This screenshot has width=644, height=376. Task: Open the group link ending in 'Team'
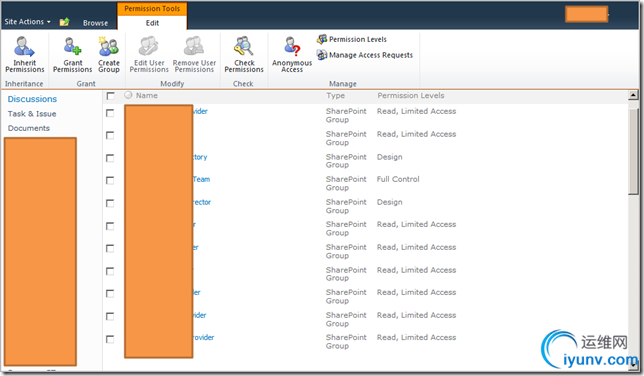[x=201, y=179]
